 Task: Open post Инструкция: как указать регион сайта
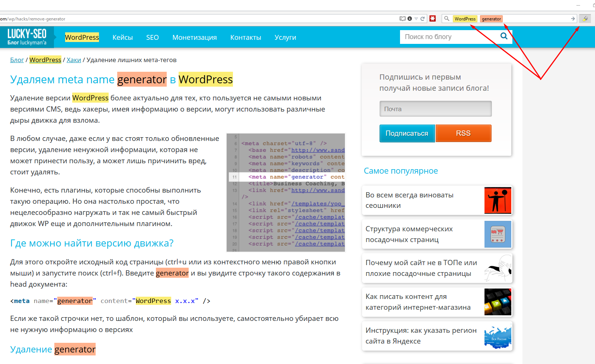click(421, 336)
